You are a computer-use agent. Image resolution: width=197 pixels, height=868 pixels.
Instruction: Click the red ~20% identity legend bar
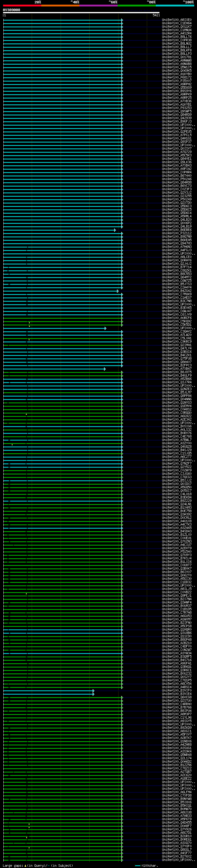[x=22, y=6]
